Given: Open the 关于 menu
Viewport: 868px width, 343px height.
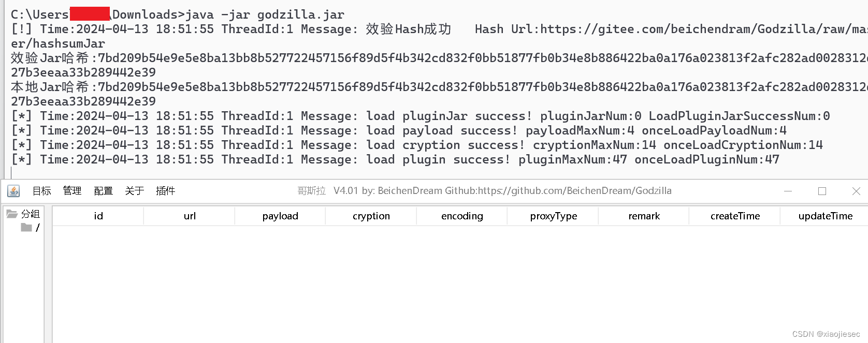Looking at the screenshot, I should pyautogui.click(x=134, y=191).
